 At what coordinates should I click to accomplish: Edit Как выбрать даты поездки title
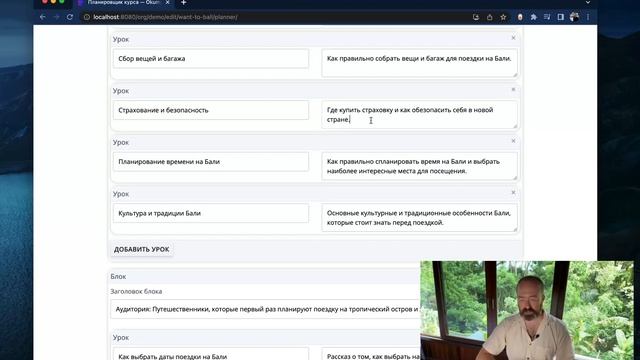coord(211,354)
